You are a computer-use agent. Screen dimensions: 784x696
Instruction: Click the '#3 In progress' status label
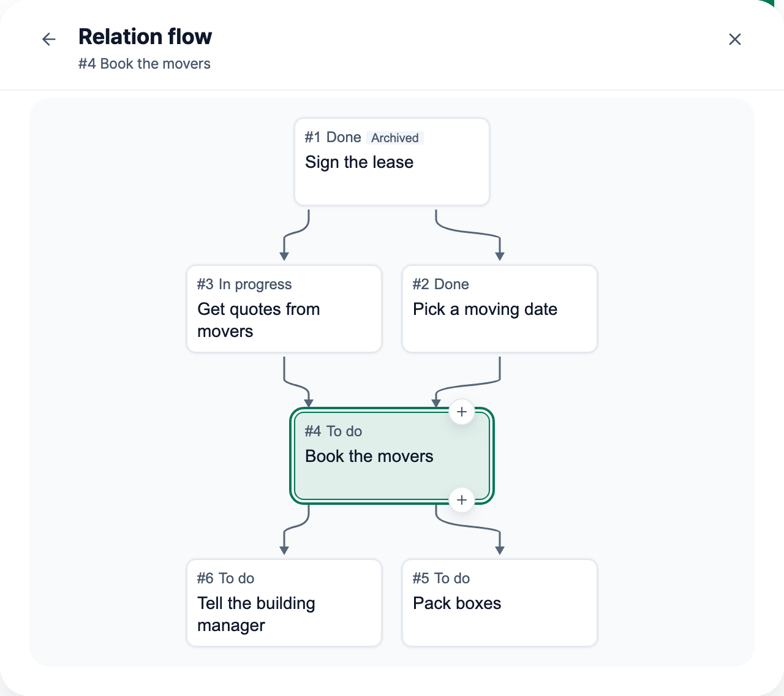pyautogui.click(x=244, y=284)
